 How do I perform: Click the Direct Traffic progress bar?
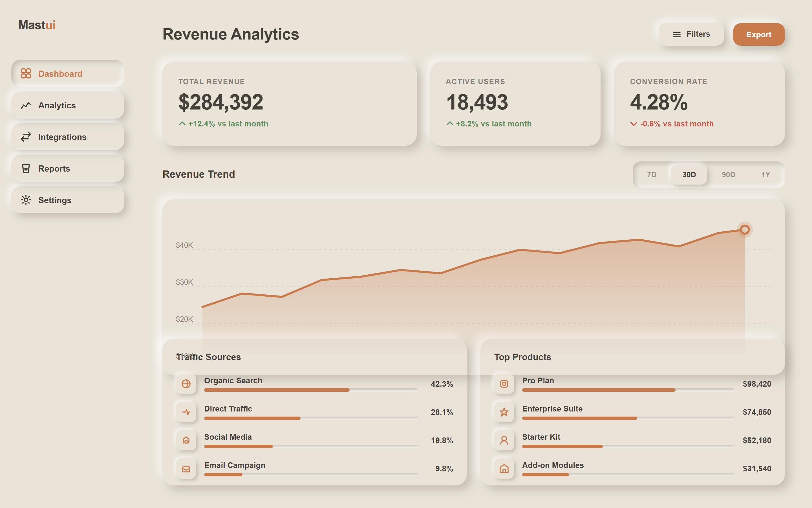pyautogui.click(x=311, y=418)
